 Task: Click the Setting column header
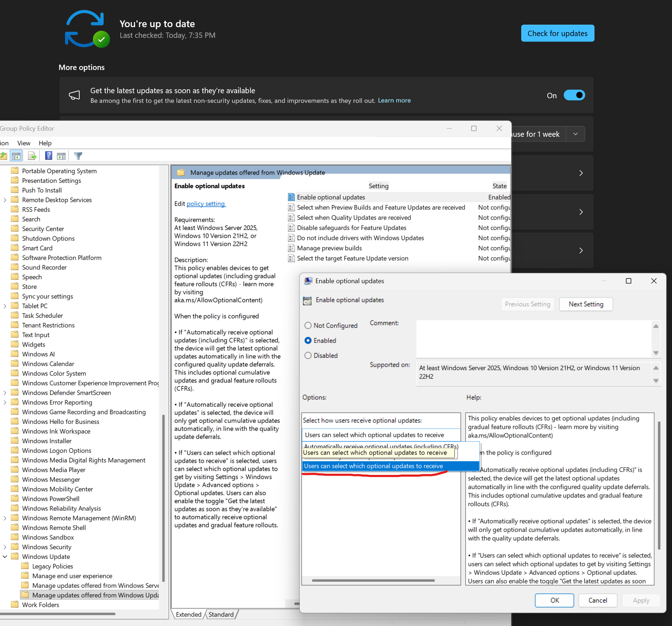tap(378, 186)
